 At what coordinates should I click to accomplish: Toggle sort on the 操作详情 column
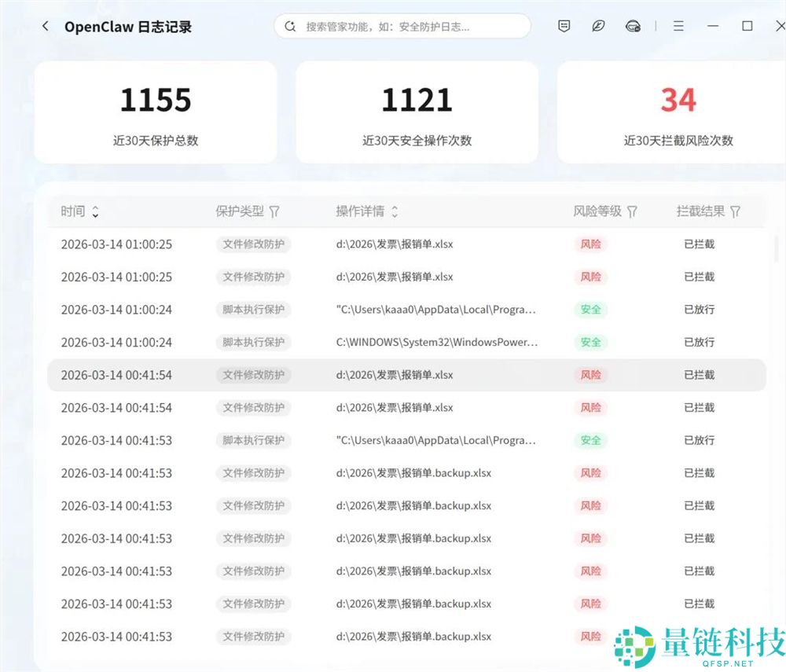tap(394, 211)
